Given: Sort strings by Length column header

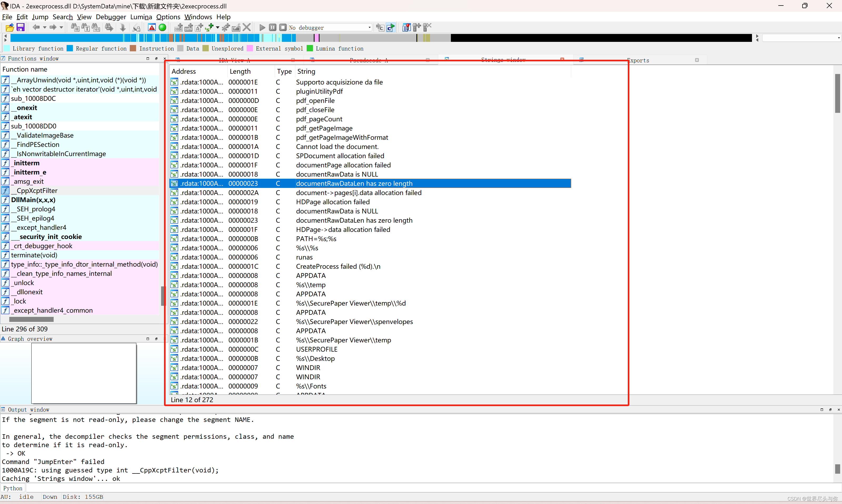Looking at the screenshot, I should 251,71.
